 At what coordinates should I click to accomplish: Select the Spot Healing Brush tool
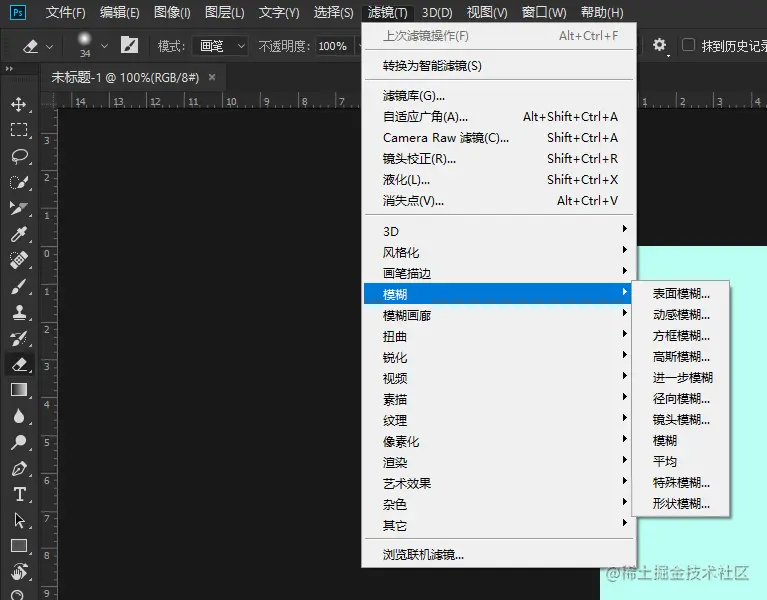[x=19, y=260]
